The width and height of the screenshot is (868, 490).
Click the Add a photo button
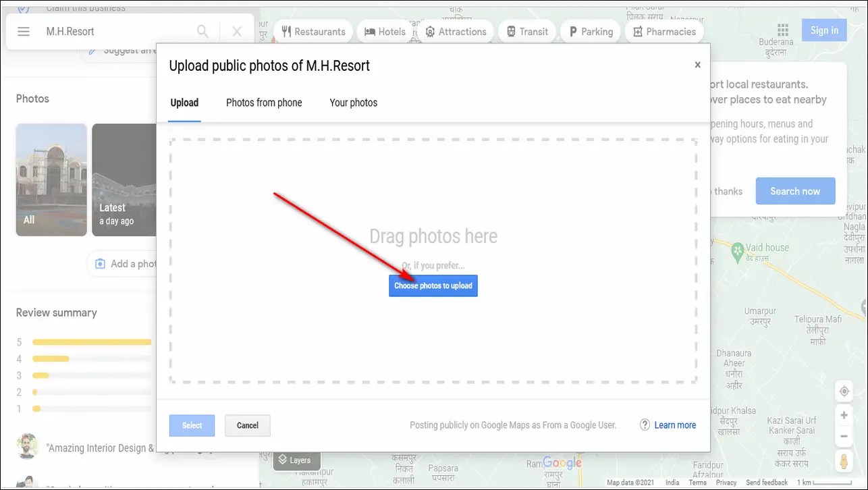122,264
